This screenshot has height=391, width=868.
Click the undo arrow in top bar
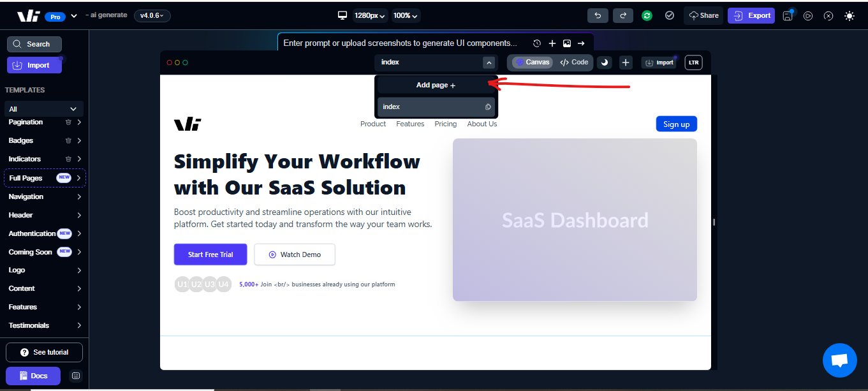598,15
